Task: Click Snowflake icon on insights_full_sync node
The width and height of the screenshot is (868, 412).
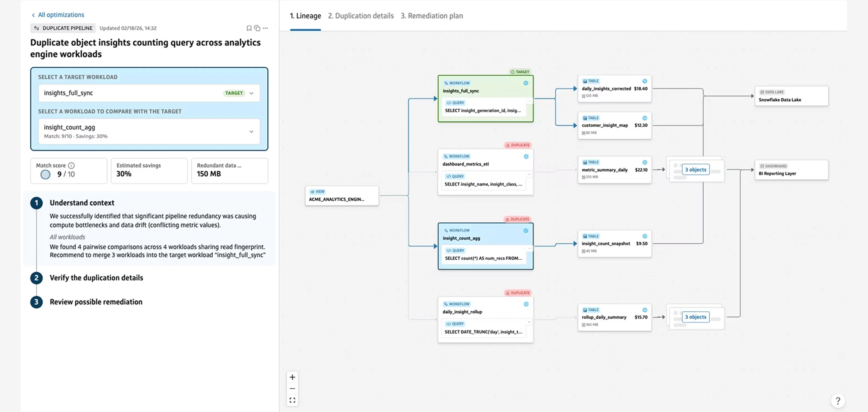Action: tap(526, 83)
